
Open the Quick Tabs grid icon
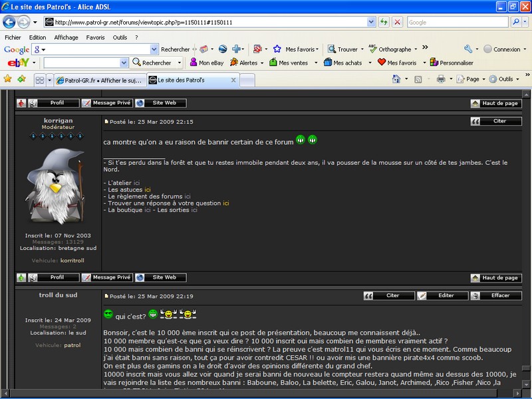(x=40, y=80)
